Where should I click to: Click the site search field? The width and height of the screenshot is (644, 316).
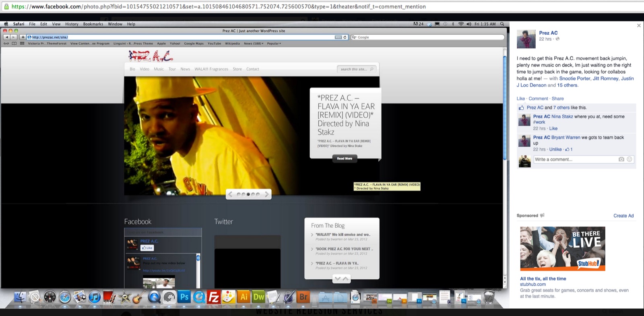click(357, 69)
